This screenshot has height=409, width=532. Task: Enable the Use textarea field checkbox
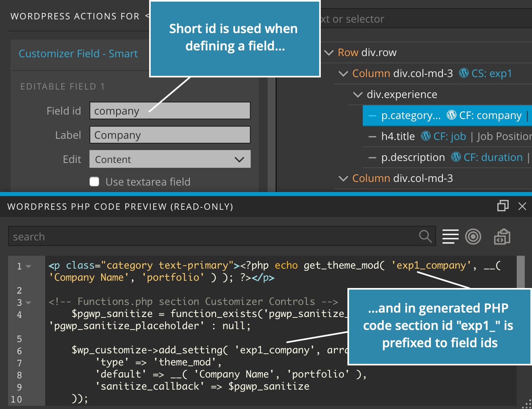[x=94, y=182]
